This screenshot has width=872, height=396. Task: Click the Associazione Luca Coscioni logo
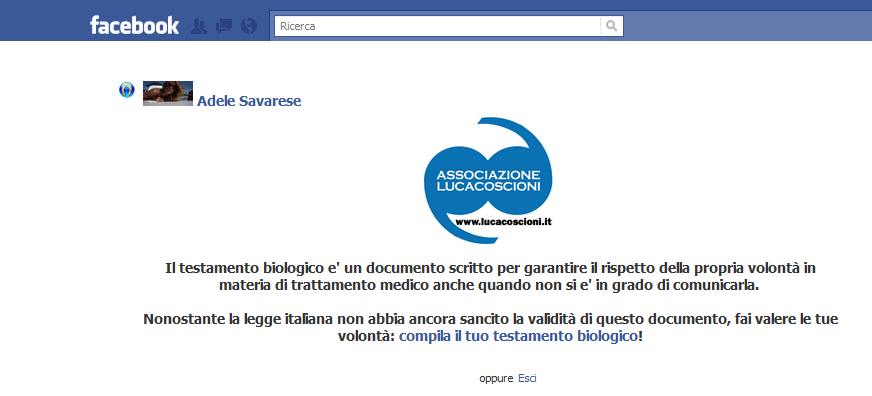(488, 180)
